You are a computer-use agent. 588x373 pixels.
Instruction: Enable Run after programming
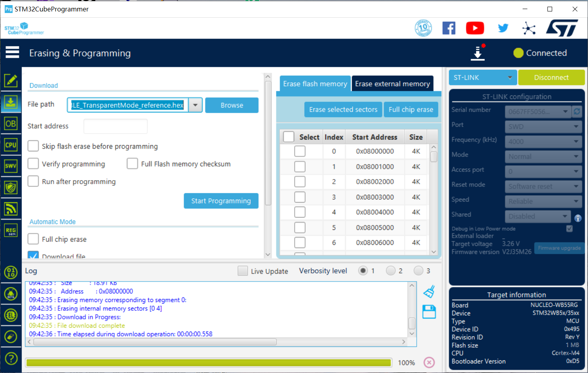[33, 181]
